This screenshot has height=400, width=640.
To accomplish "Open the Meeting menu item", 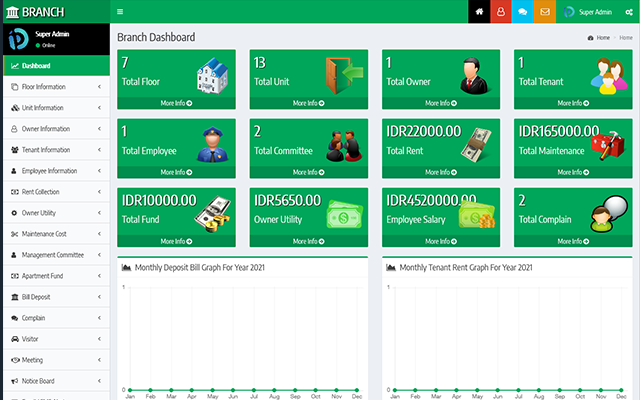I will coord(56,360).
